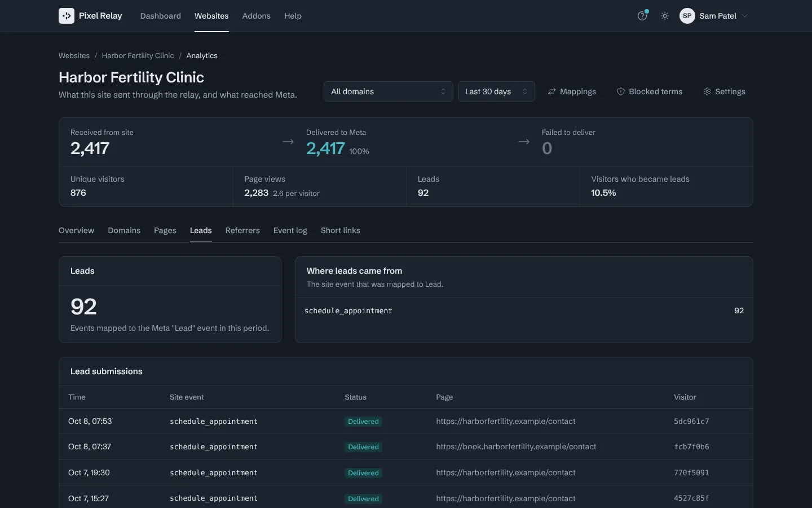
Task: Expand the Sam Patel account menu chevron
Action: coord(745,16)
